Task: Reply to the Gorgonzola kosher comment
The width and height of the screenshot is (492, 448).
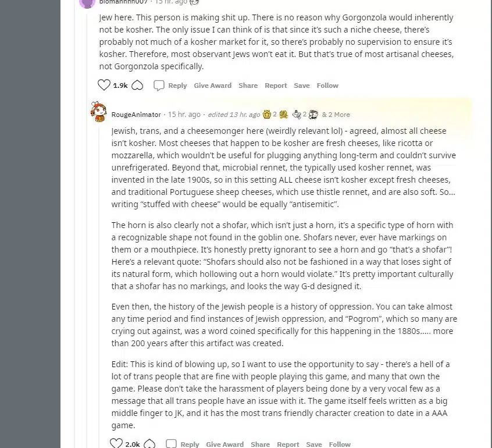Action: coord(177,86)
